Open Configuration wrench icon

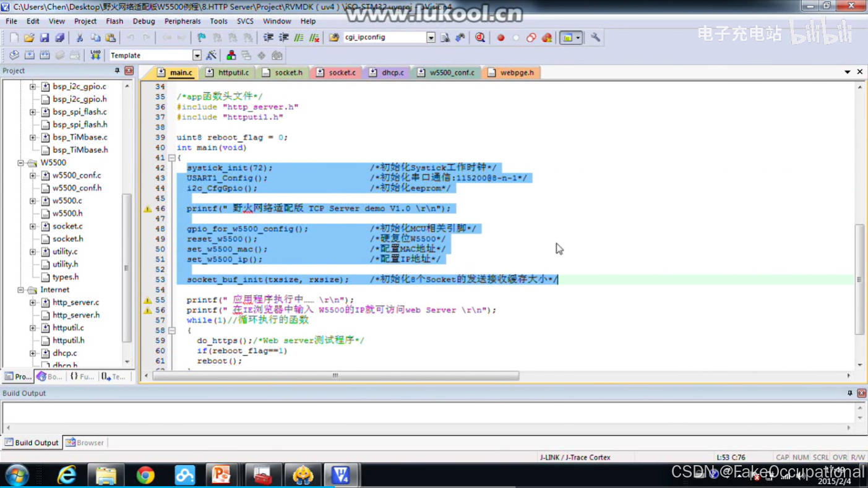click(x=595, y=38)
